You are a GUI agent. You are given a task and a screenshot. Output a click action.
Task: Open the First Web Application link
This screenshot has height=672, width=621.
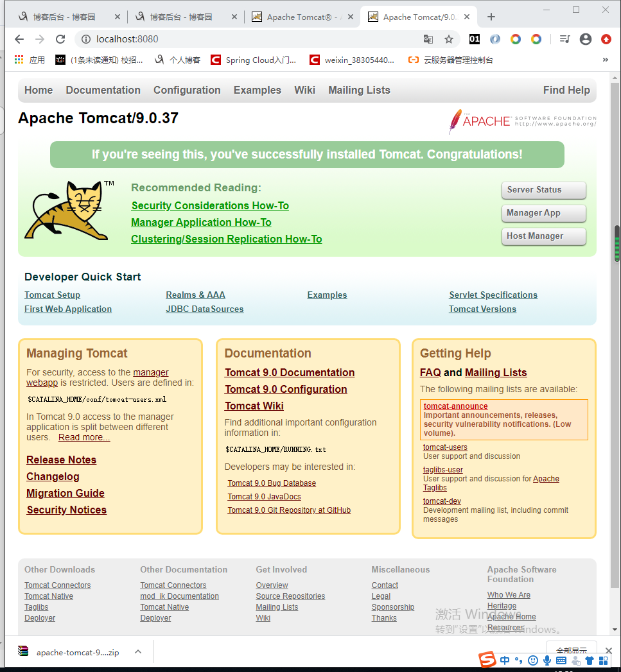tap(68, 309)
